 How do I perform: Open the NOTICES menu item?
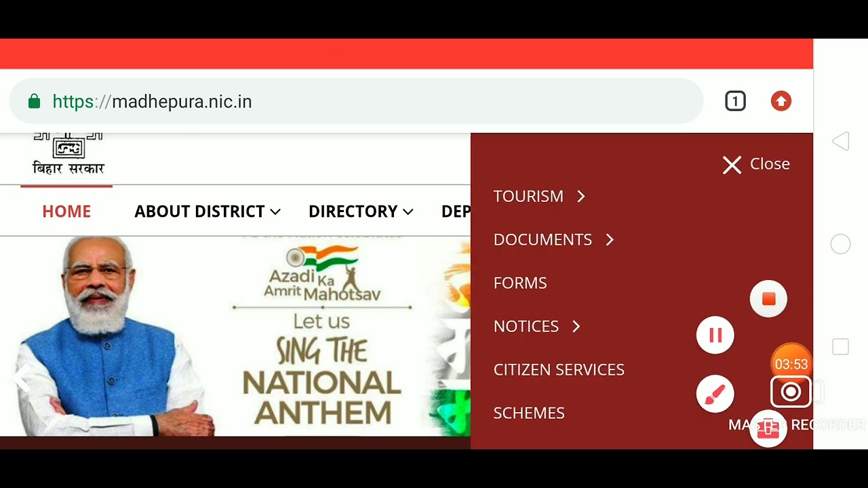click(526, 327)
